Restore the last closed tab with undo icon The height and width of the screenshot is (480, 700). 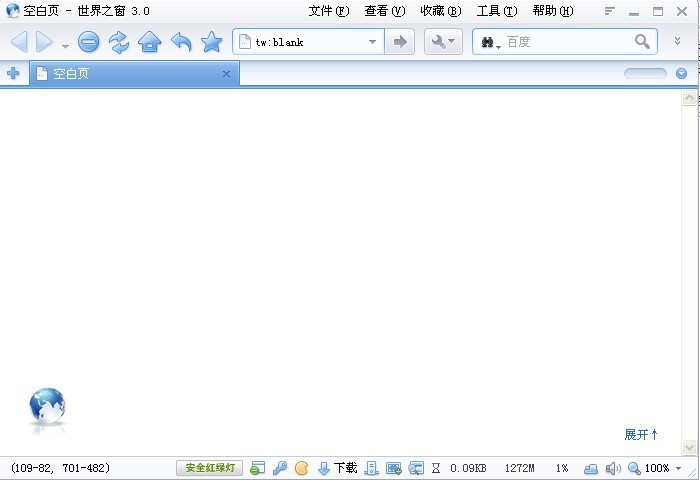point(181,42)
